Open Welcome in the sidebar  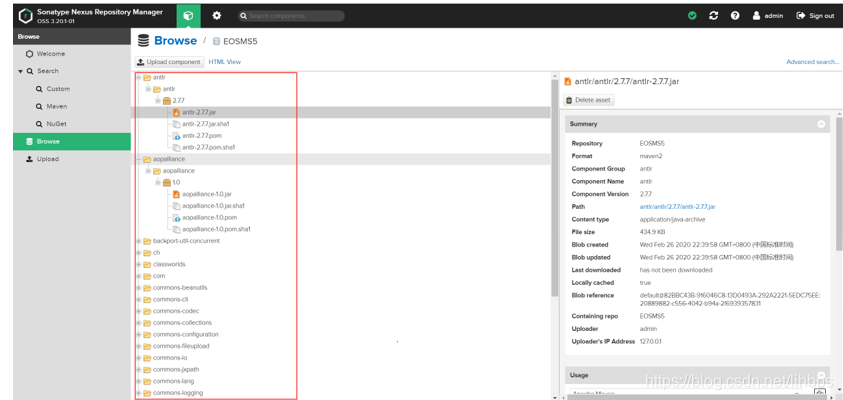coord(72,54)
